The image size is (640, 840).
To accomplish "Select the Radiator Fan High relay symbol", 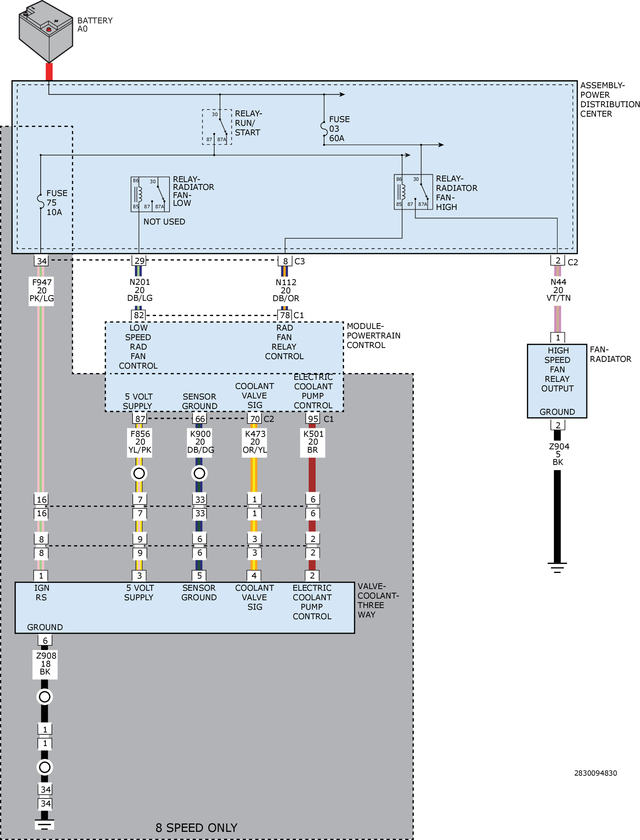I will click(x=413, y=192).
